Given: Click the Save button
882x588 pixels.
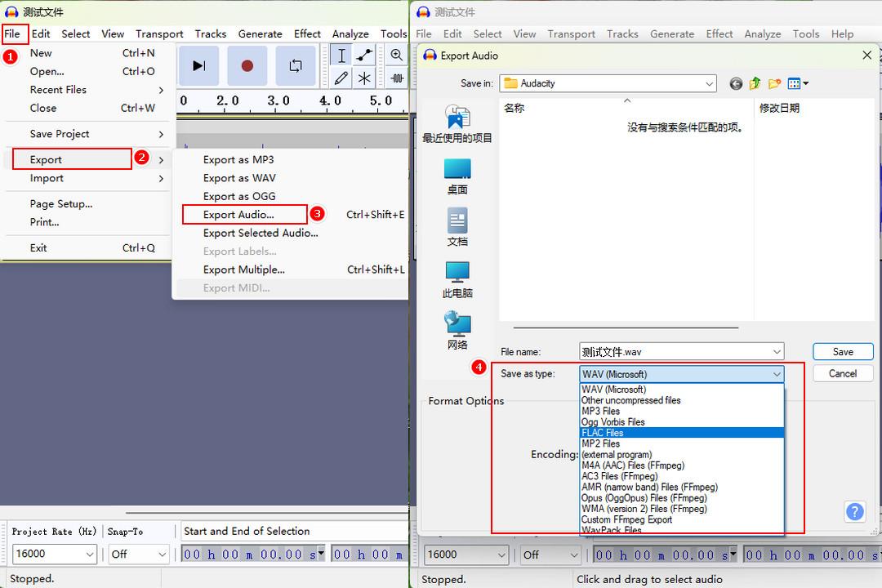Looking at the screenshot, I should 843,352.
